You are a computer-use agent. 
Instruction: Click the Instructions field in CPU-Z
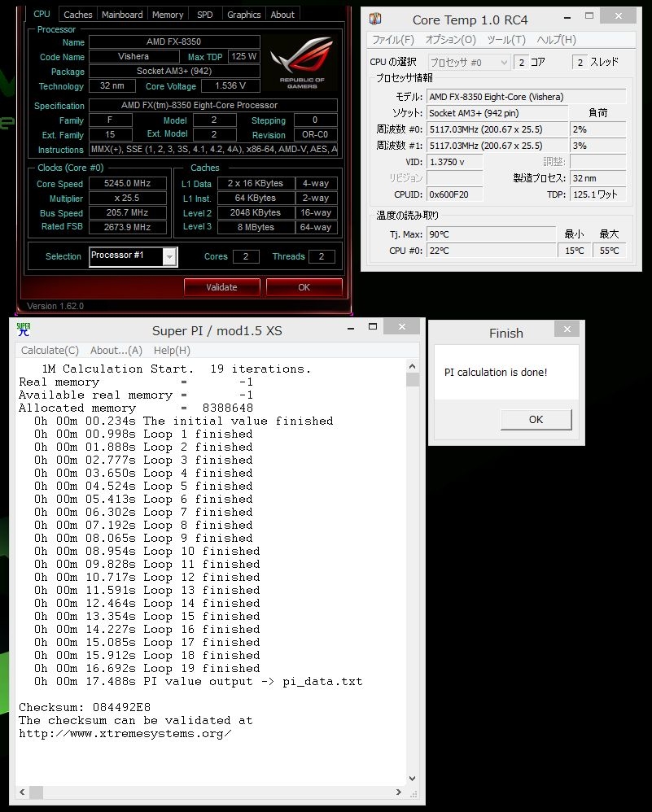click(213, 149)
